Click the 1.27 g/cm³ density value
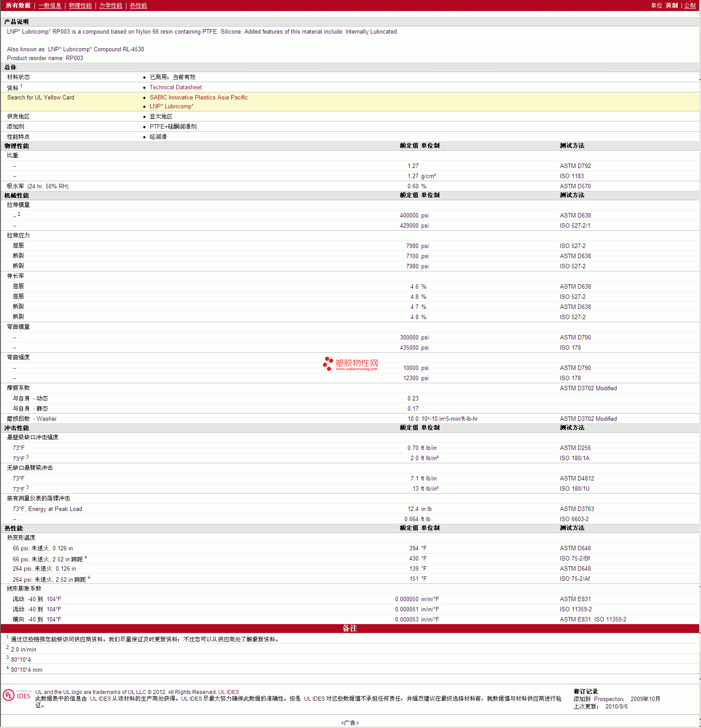The image size is (701, 728). (422, 176)
